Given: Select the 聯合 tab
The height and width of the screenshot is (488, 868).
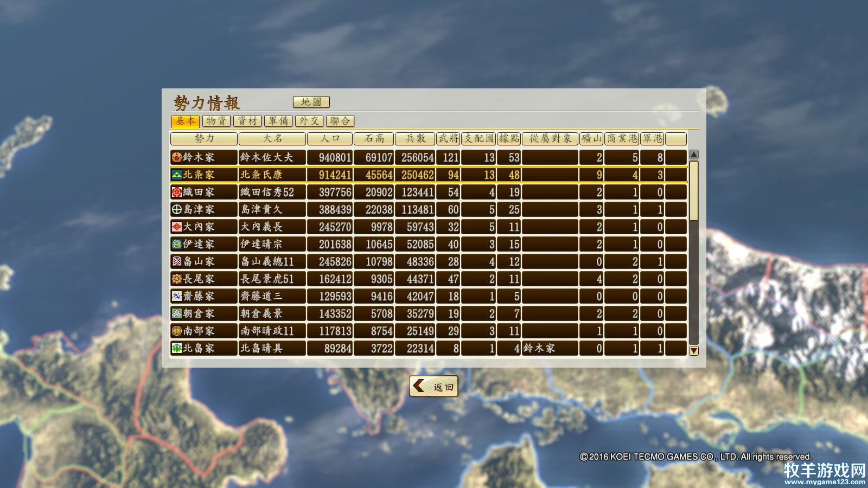Looking at the screenshot, I should coord(340,121).
